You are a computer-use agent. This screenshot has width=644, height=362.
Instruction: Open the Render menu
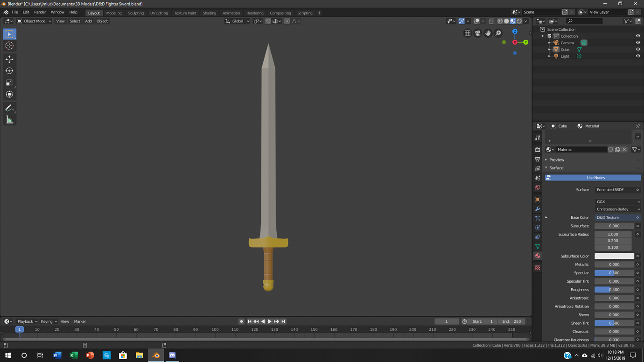(x=40, y=12)
